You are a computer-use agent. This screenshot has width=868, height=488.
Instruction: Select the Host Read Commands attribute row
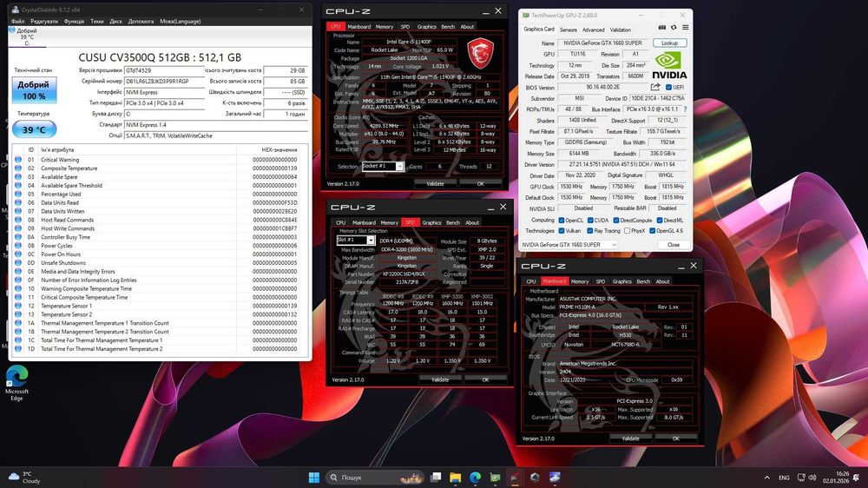tap(160, 220)
